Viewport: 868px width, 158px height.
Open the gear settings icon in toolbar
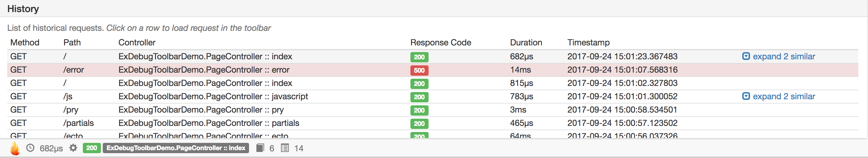click(x=73, y=148)
